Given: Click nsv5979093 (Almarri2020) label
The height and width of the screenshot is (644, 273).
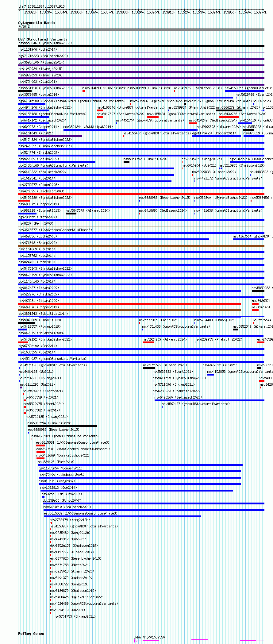Looking at the screenshot, I should pyautogui.click(x=40, y=75).
